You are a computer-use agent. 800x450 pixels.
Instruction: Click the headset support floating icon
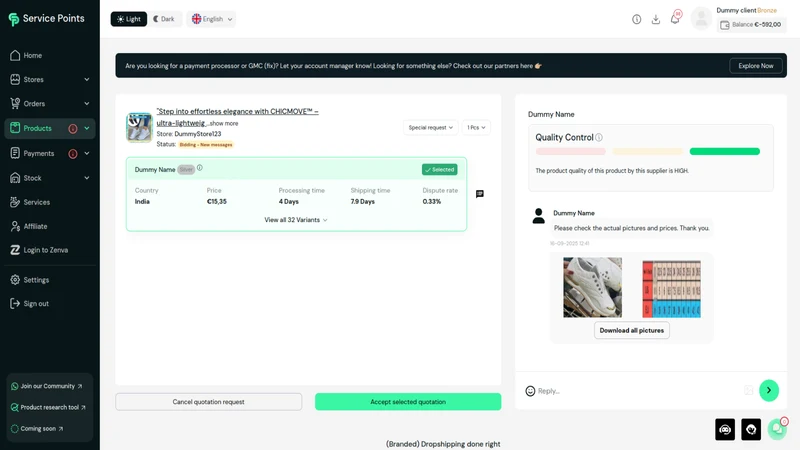(751, 430)
